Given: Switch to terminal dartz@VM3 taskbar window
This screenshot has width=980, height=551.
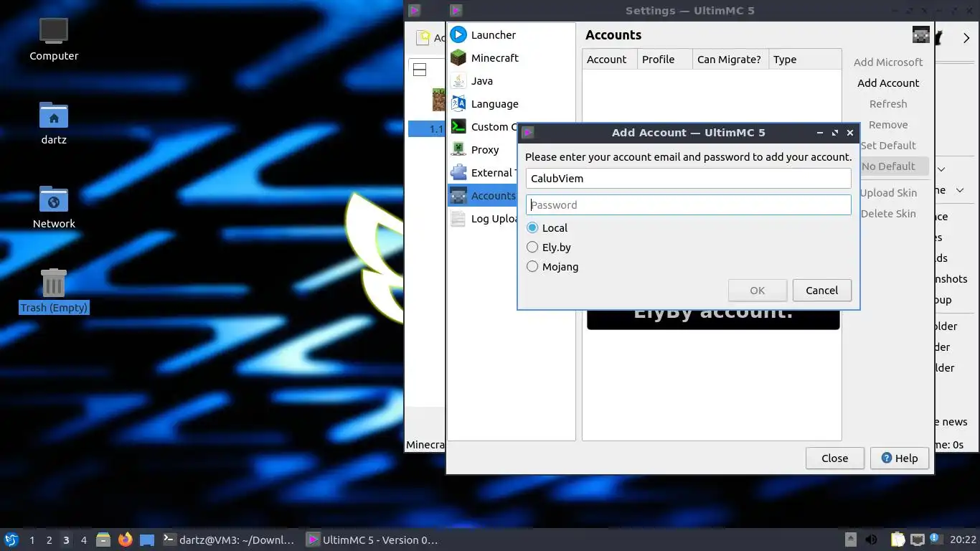Looking at the screenshot, I should [229, 540].
